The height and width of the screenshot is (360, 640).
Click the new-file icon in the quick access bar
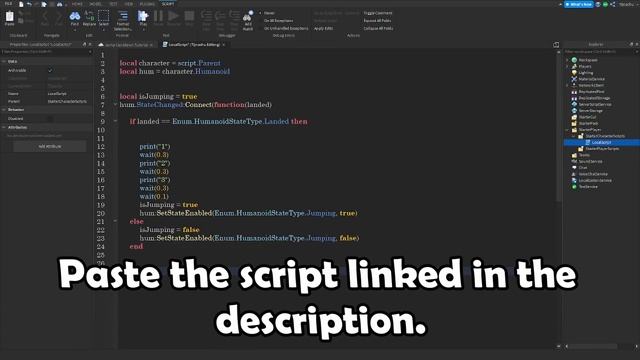click(21, 4)
